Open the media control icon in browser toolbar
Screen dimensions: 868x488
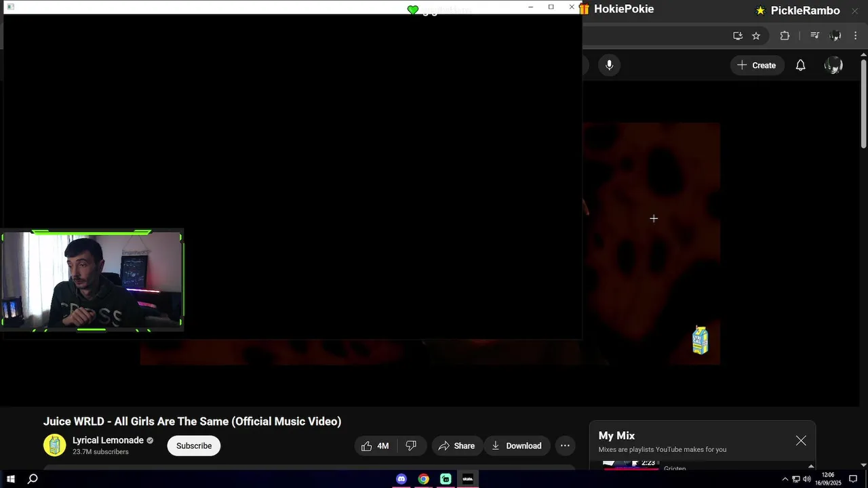[x=815, y=35]
